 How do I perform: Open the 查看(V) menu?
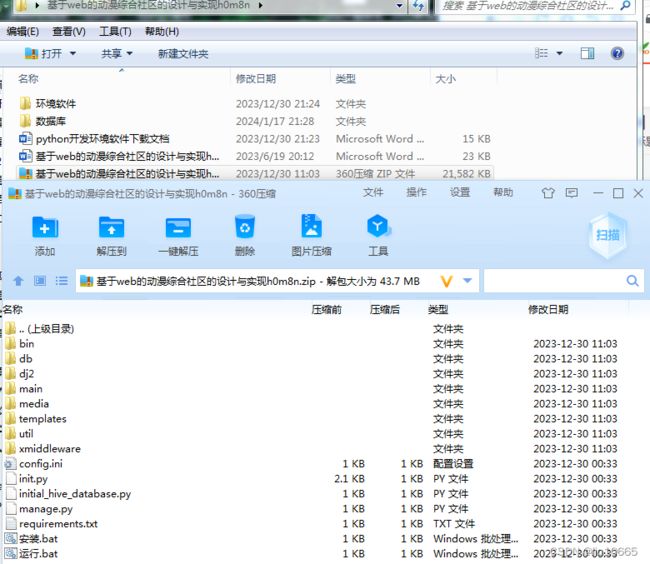pos(69,31)
